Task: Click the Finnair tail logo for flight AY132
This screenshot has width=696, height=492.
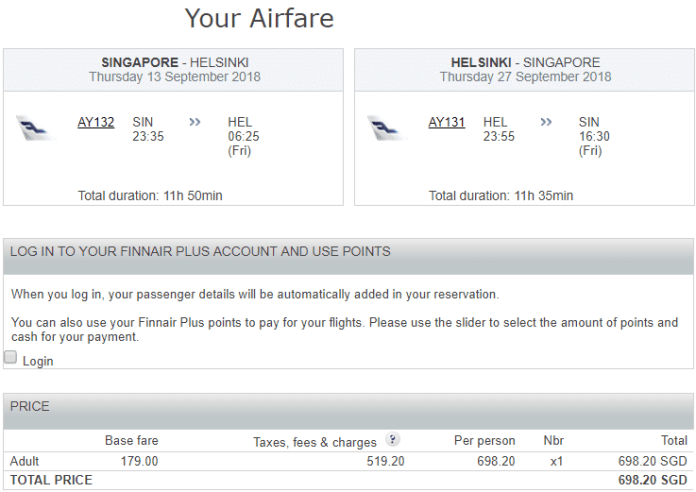Action: click(35, 128)
